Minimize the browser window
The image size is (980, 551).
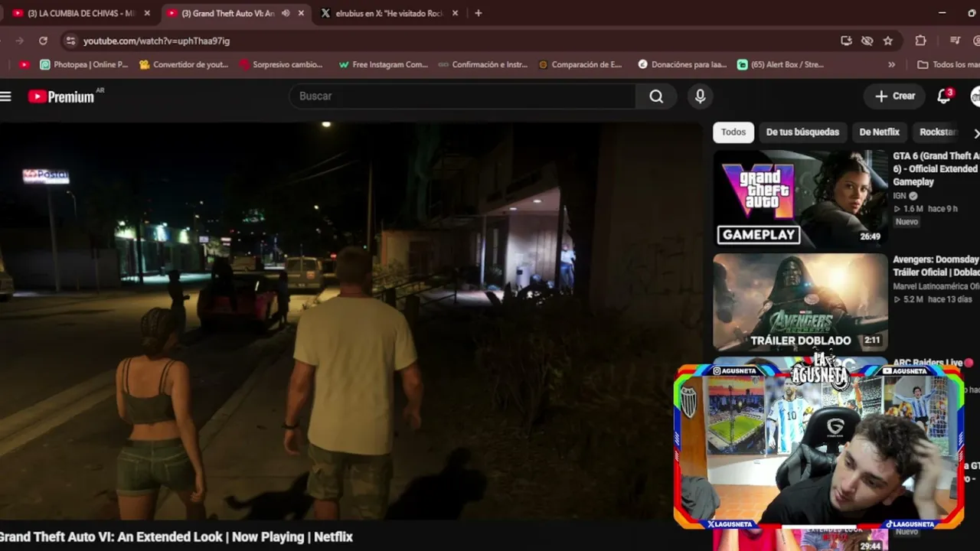(x=941, y=13)
